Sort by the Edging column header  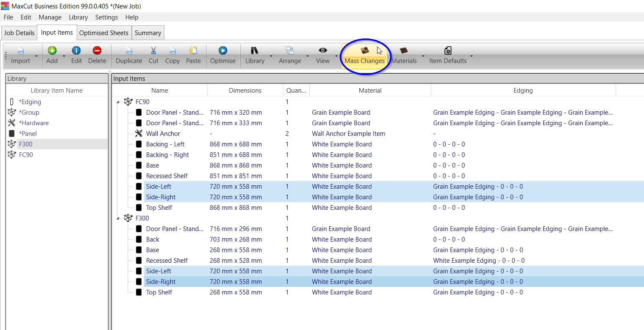click(523, 91)
